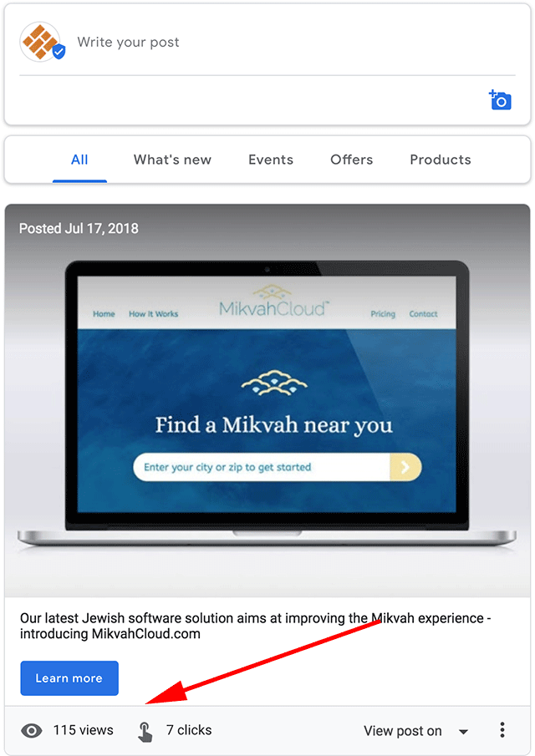Select the All tab
This screenshot has width=535, height=756.
coord(79,160)
